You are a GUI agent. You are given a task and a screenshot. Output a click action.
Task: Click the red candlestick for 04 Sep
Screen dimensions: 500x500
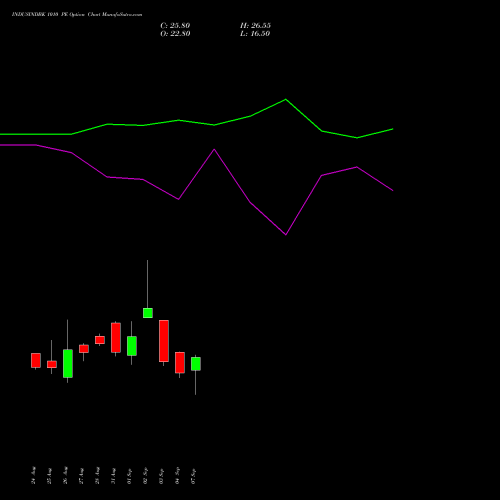click(x=180, y=363)
